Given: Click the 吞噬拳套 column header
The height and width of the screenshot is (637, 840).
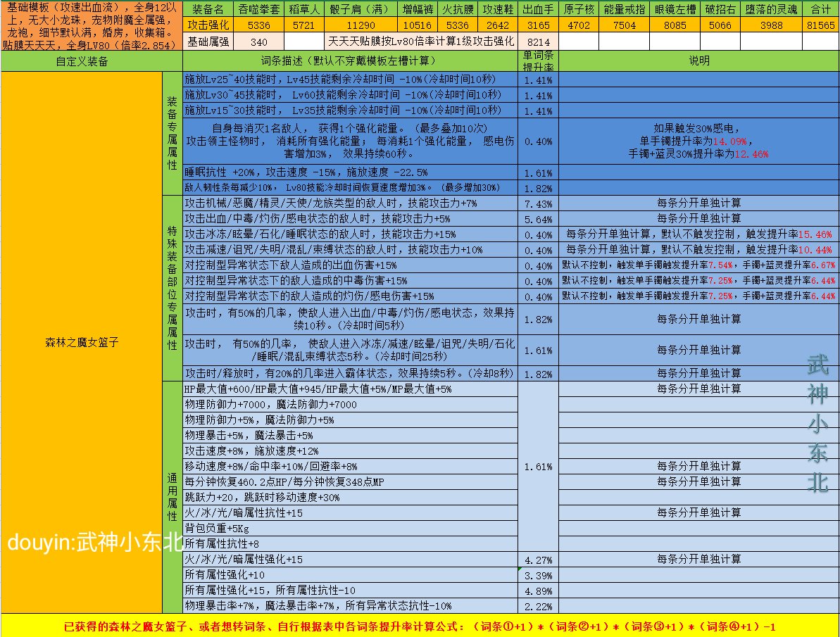Looking at the screenshot, I should click(x=258, y=9).
